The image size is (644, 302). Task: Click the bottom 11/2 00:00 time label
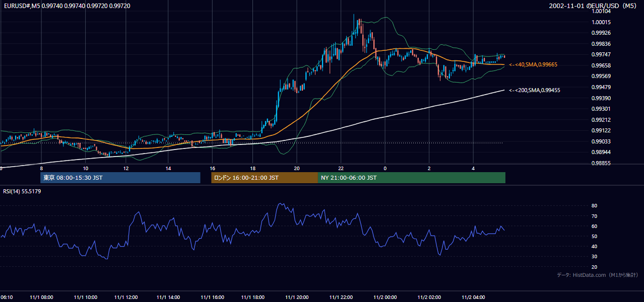[x=385, y=297]
